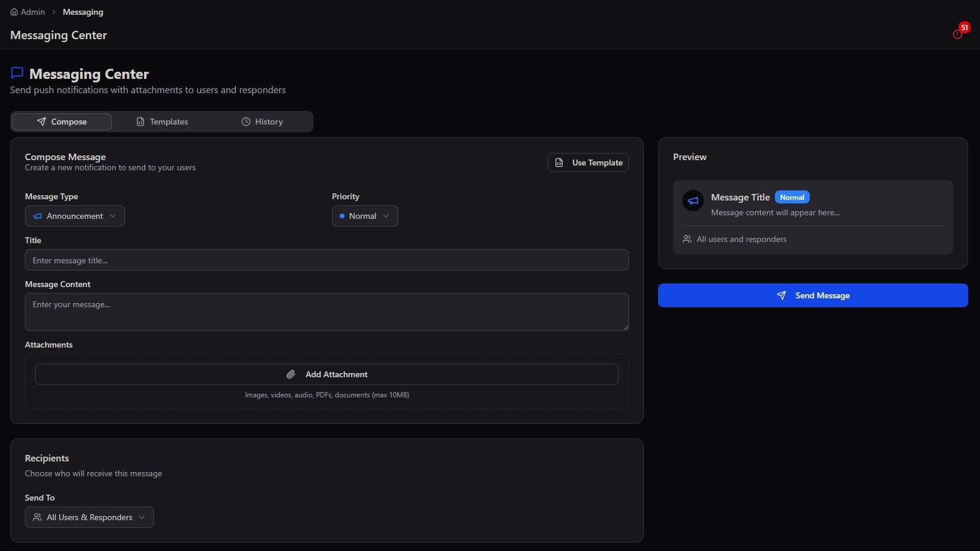Screen dimensions: 980x551
Task: Click the 'All users and responders' preview text
Action: [x=742, y=239]
